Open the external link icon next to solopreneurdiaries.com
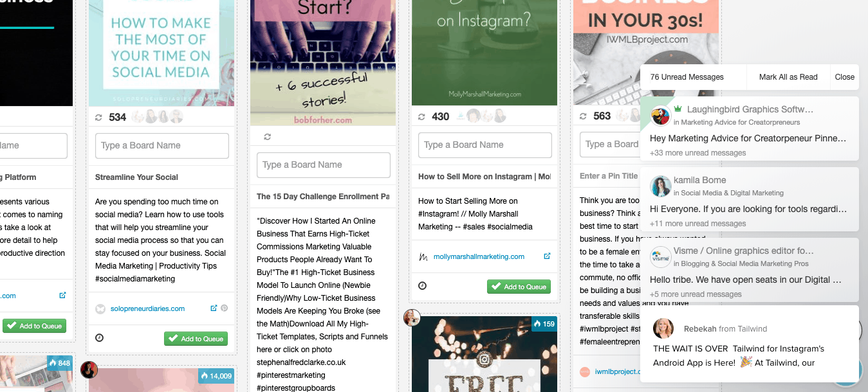868x392 pixels. pyautogui.click(x=214, y=308)
